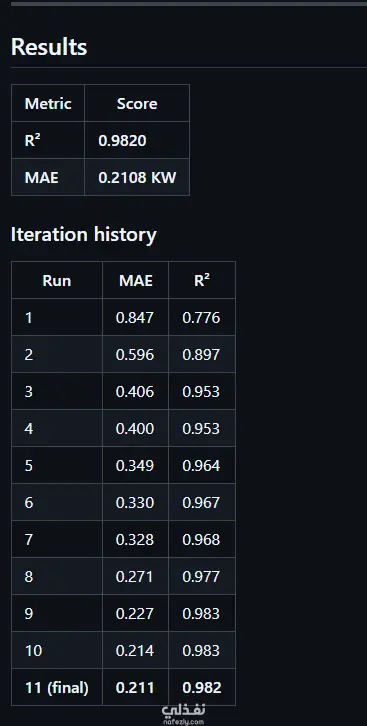Screen dimensions: 367x726
Task: Click the Results heading
Action: point(49,47)
